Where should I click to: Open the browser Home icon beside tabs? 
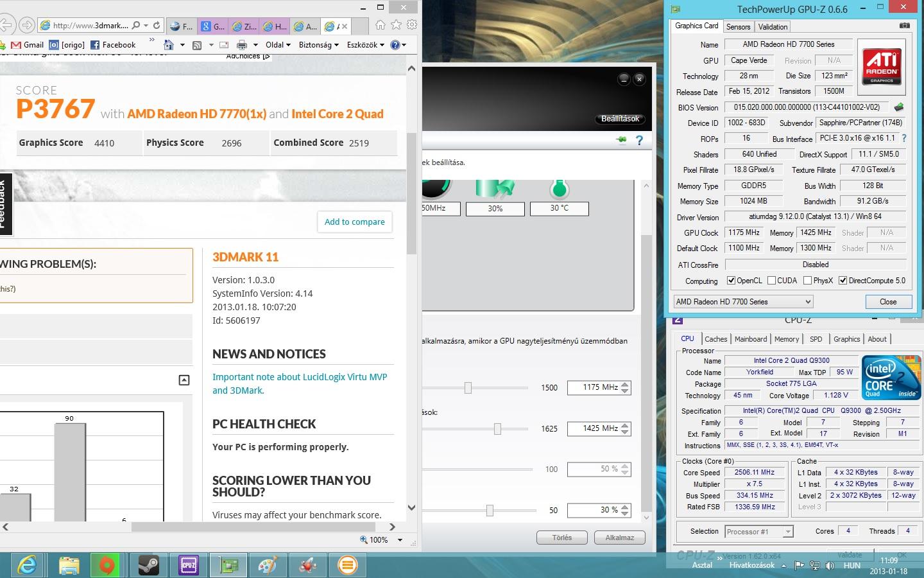[x=381, y=25]
